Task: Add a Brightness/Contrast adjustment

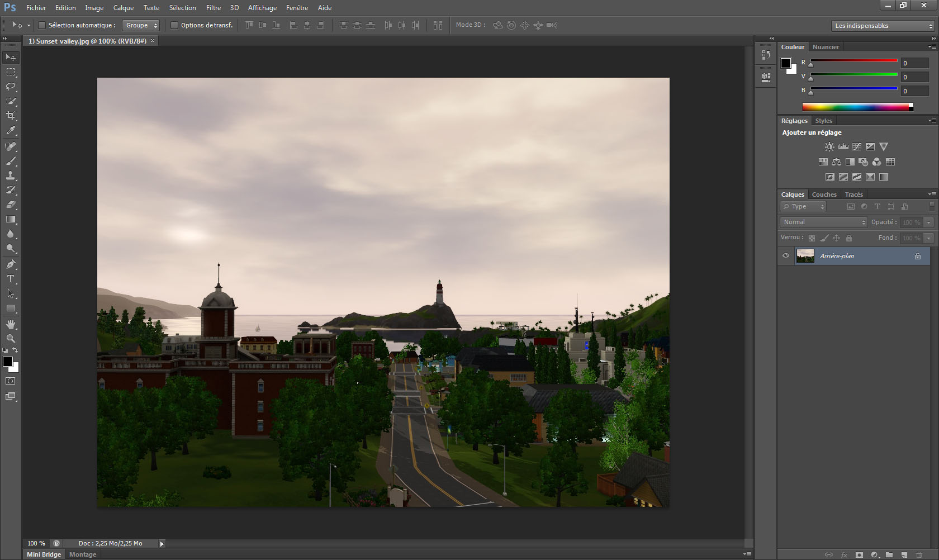Action: (829, 147)
